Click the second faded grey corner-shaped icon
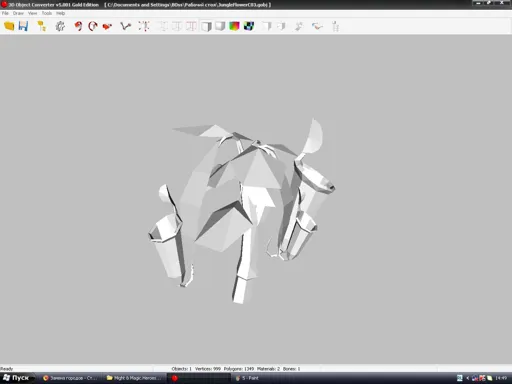Screen dimensions: 512x384 click(281, 26)
